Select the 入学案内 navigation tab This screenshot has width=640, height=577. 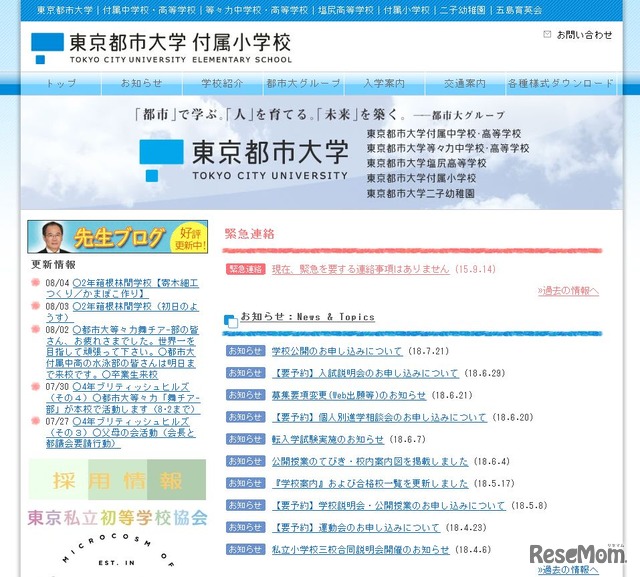pyautogui.click(x=384, y=83)
